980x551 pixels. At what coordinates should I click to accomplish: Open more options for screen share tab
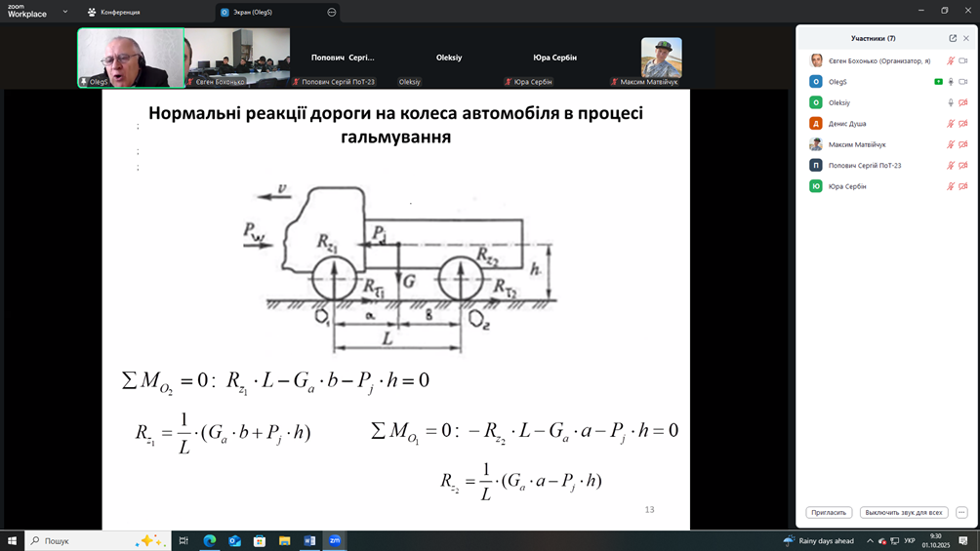pos(332,12)
